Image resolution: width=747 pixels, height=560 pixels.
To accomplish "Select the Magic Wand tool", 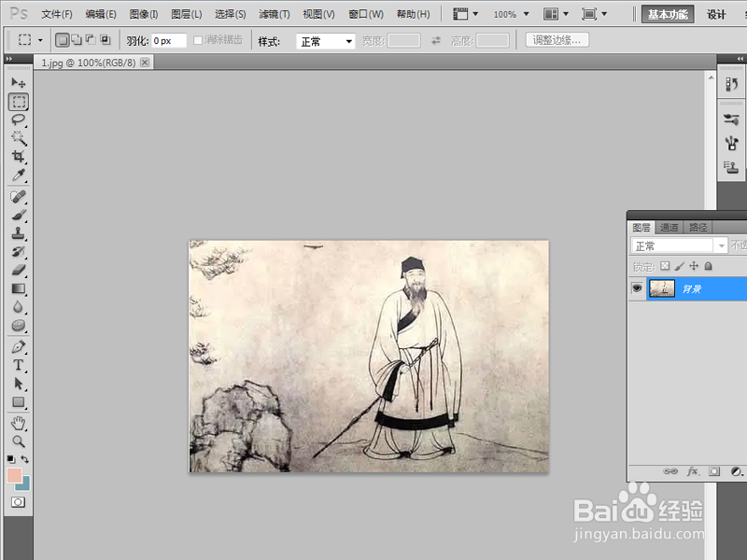I will [19, 138].
